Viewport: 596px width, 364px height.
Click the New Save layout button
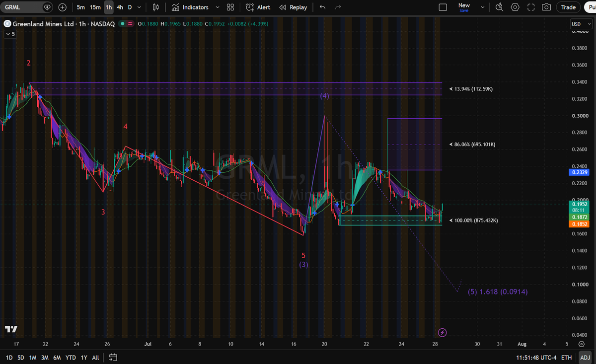[x=464, y=7]
